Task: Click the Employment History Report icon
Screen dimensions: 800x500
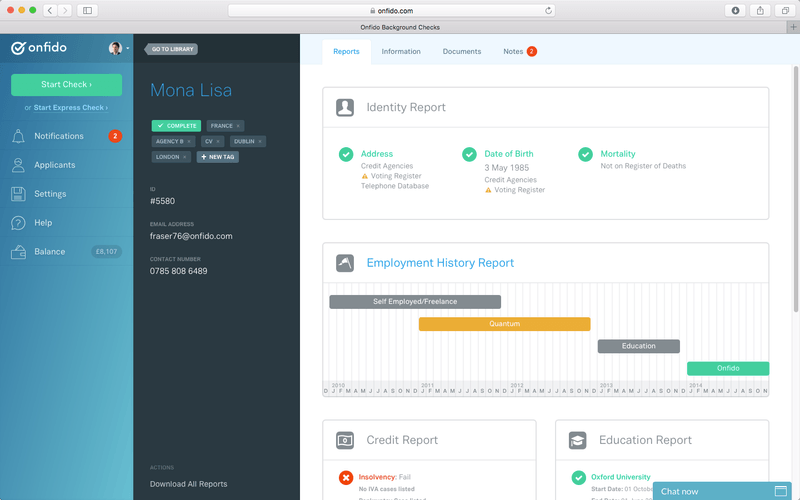Action: [345, 263]
